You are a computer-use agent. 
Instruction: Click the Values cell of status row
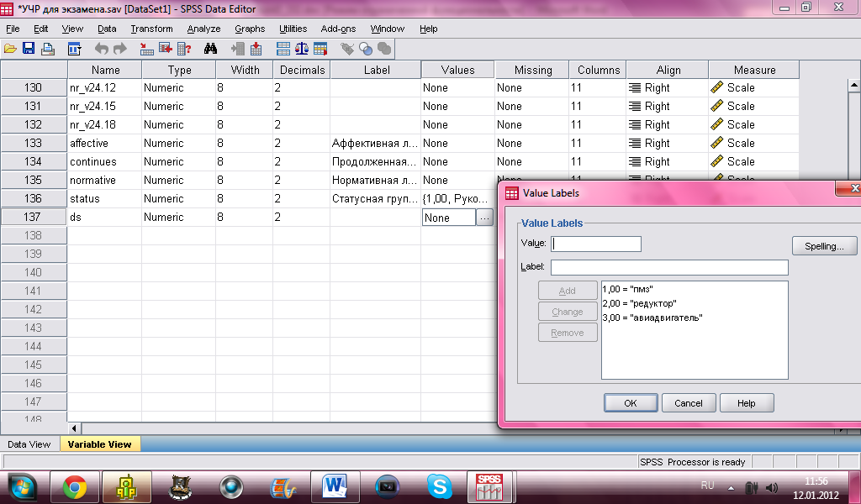pyautogui.click(x=457, y=198)
